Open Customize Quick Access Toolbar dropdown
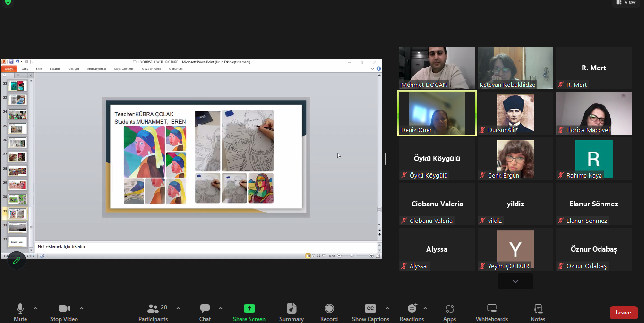Screen dimensions: 644x323 (33, 62)
